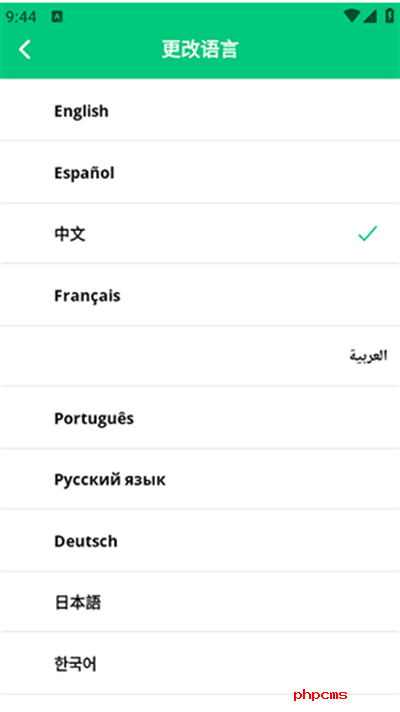The image size is (400, 712).
Task: Tap the empty space right of Deutsch
Action: [x=259, y=540]
